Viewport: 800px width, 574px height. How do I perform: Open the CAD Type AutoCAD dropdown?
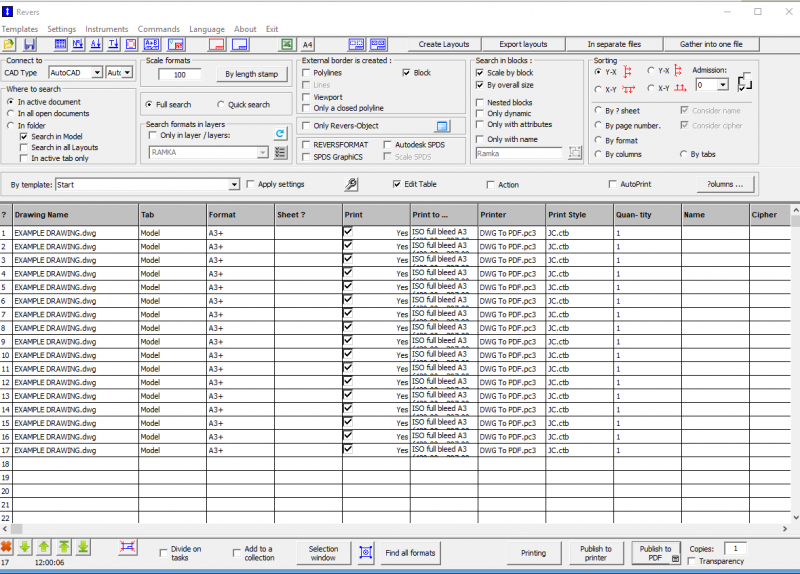[96, 73]
